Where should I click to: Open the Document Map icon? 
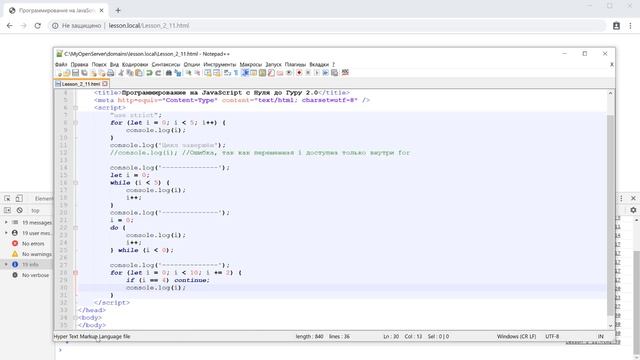pos(262,73)
